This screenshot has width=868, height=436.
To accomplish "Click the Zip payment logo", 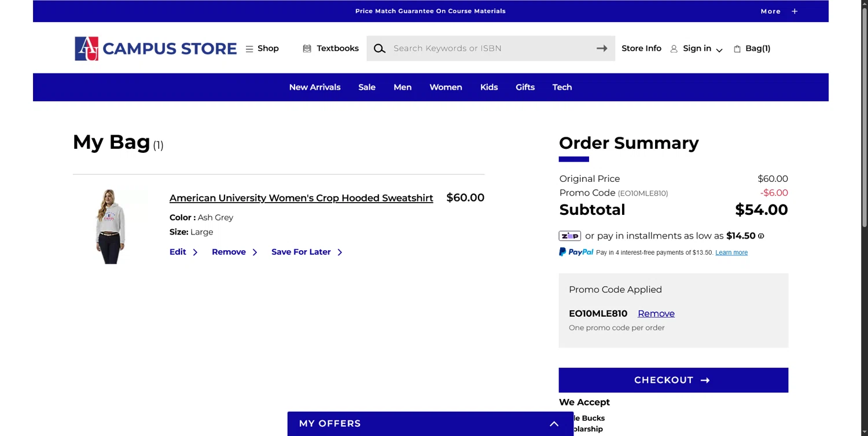I will [x=570, y=236].
